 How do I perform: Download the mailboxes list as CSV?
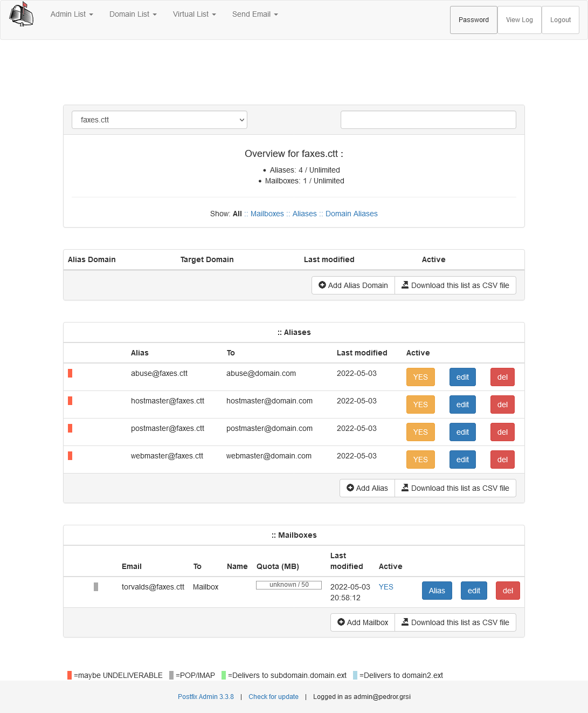click(455, 622)
